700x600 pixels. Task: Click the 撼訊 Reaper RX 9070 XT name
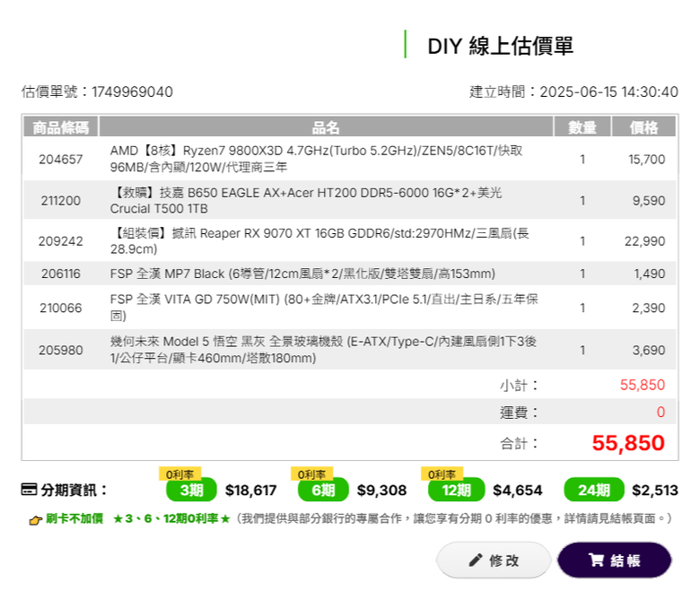click(x=319, y=241)
